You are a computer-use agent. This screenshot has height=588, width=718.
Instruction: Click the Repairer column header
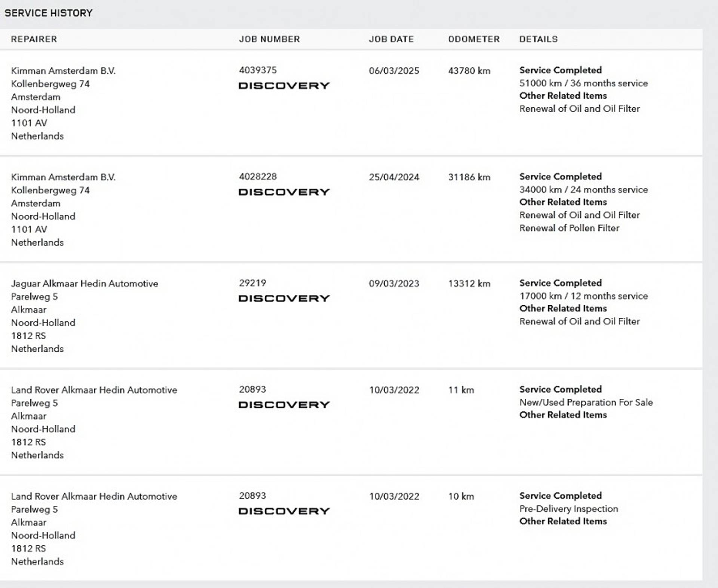pos(34,39)
